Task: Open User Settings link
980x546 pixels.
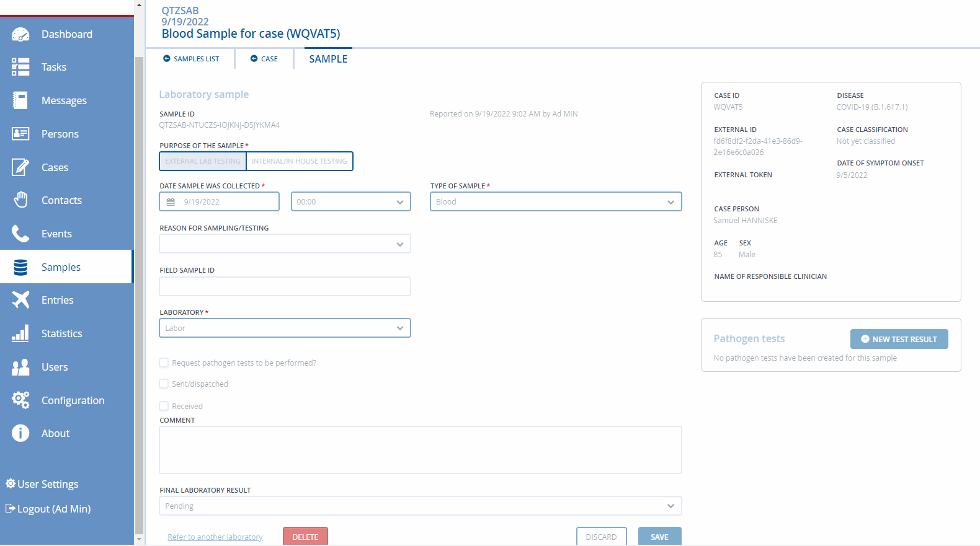Action: tap(42, 484)
